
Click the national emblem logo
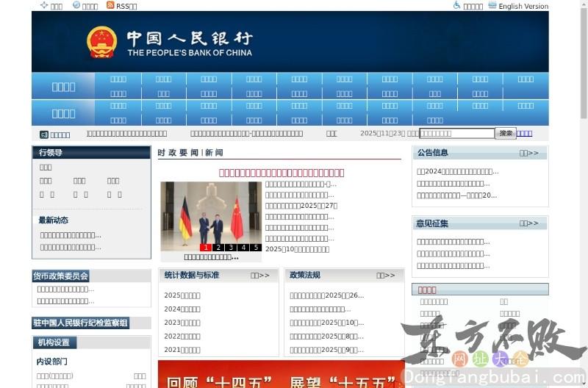pyautogui.click(x=101, y=42)
